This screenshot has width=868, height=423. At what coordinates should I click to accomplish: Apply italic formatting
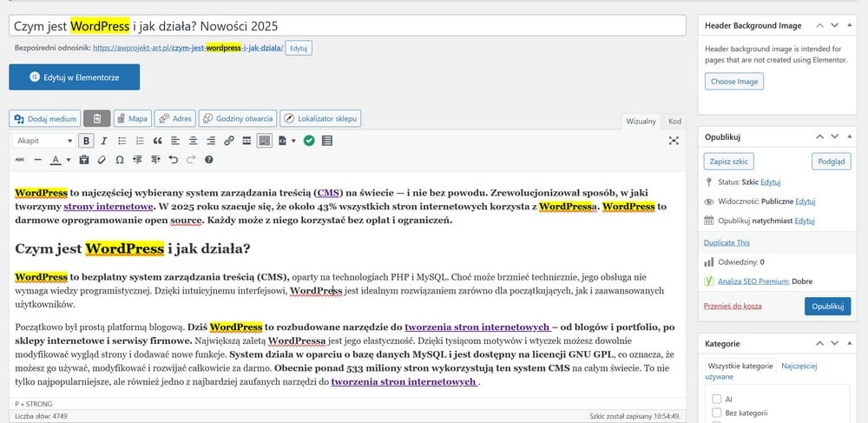click(x=103, y=141)
